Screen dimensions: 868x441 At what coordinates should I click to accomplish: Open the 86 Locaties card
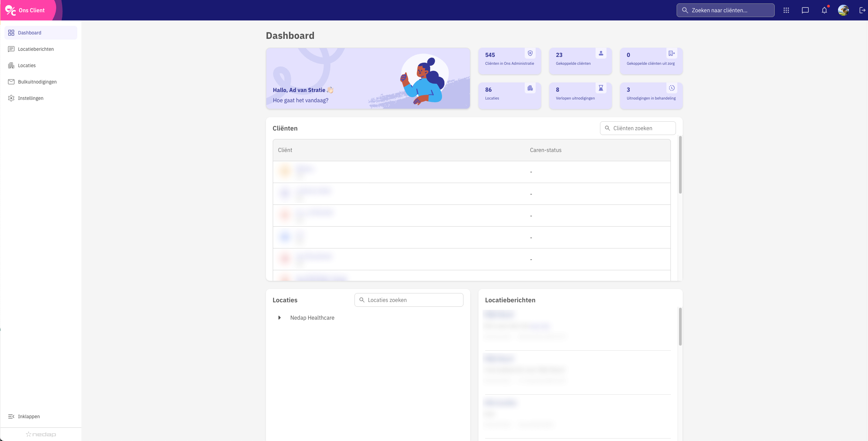[509, 96]
